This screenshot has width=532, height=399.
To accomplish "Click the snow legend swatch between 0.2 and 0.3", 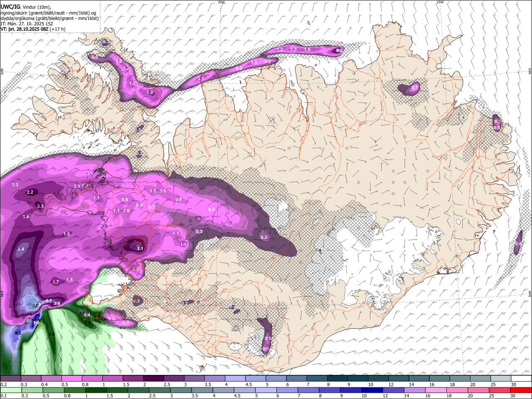I will [10, 378].
